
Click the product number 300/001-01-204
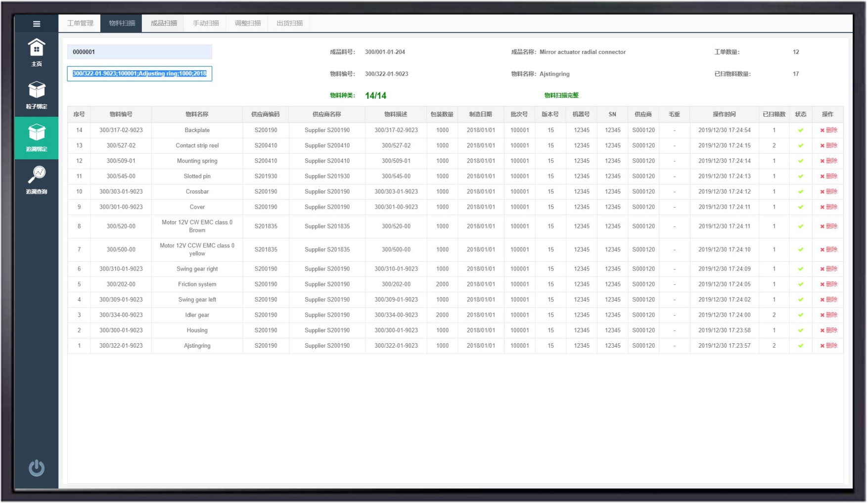[385, 52]
